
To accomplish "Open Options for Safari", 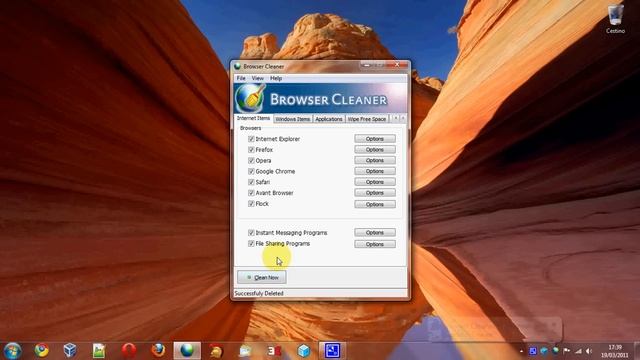I will coord(375,182).
